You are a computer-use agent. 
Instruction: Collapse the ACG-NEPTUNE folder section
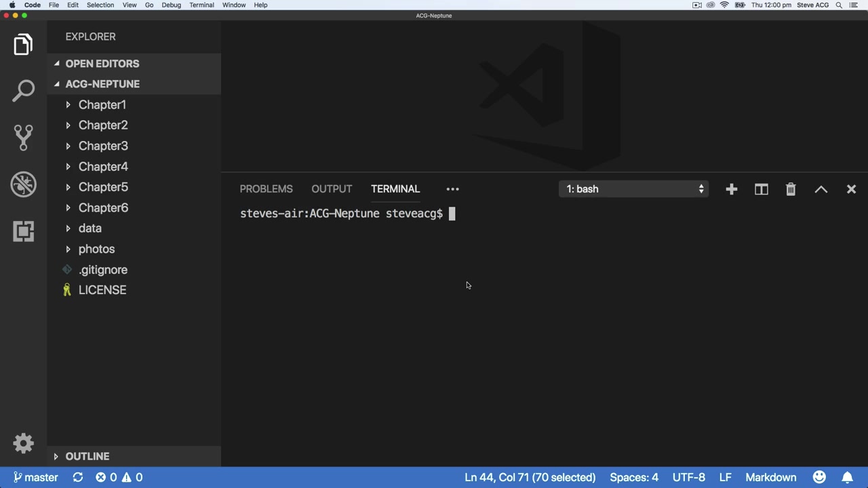tap(57, 84)
